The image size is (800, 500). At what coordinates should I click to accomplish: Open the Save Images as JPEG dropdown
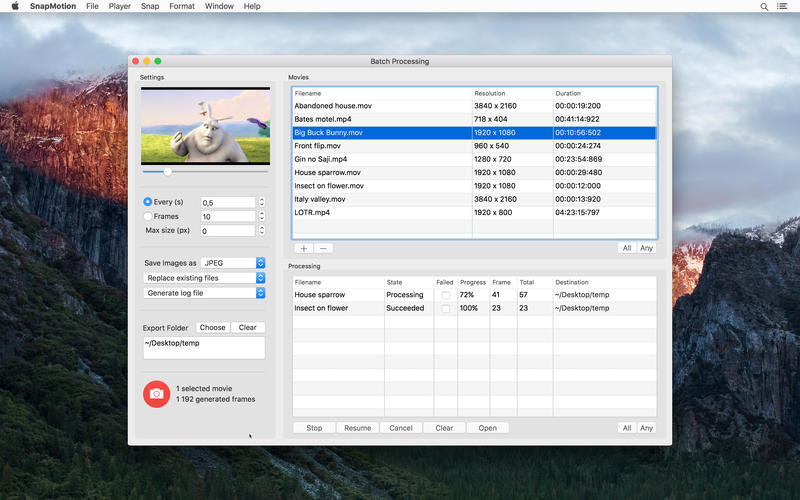[232, 263]
